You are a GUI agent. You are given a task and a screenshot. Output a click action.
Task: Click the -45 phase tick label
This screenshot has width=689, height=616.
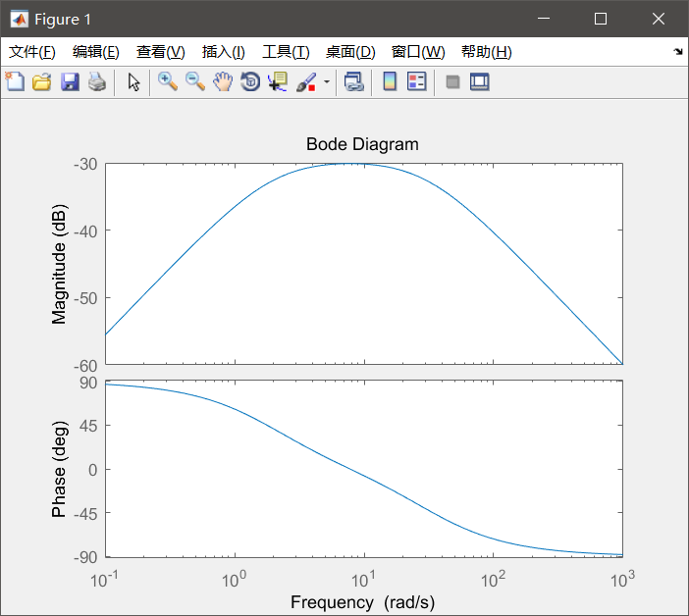(x=85, y=513)
